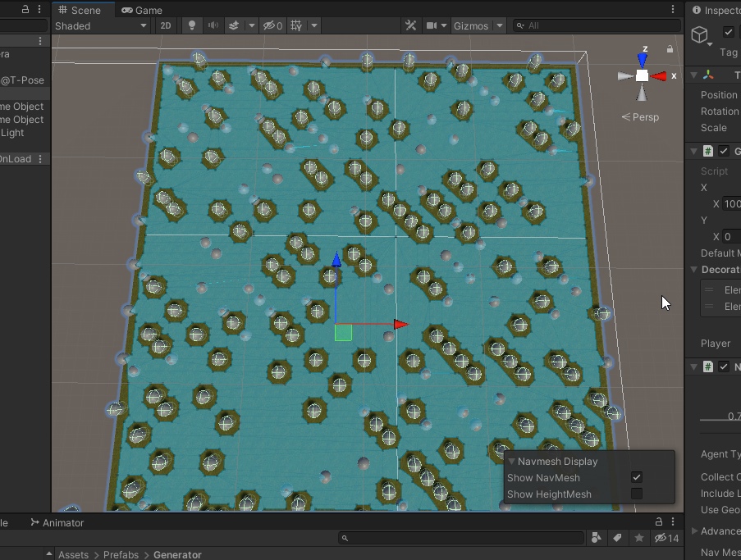Screen dimensions: 741x560
Task: Search by type filter icon
Action: (597, 538)
